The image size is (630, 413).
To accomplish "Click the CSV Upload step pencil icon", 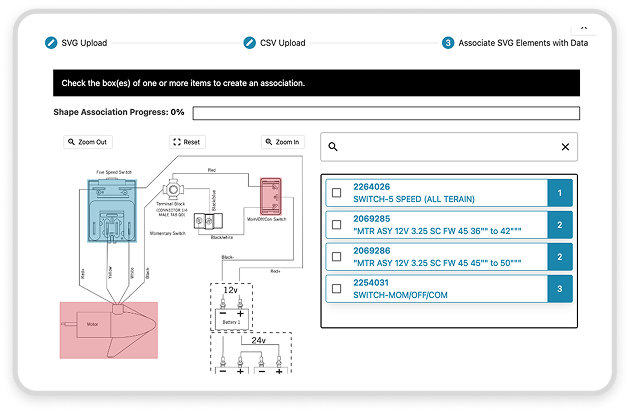I will click(250, 43).
